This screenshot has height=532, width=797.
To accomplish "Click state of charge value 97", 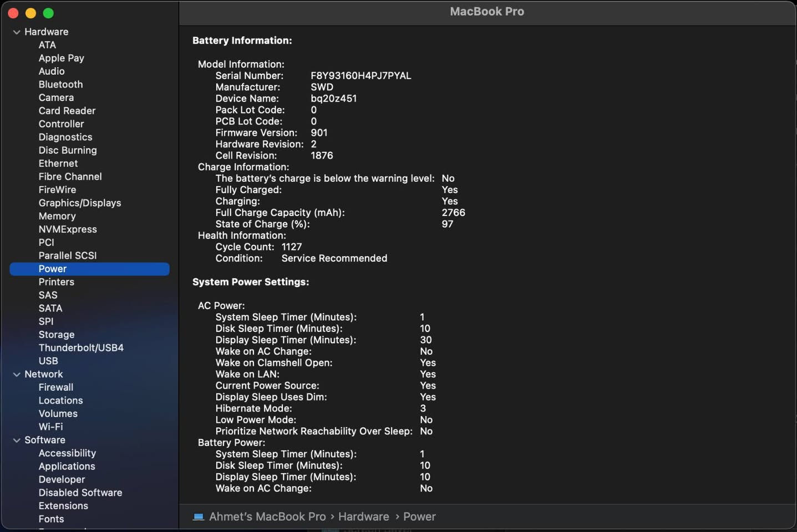I will 448,224.
